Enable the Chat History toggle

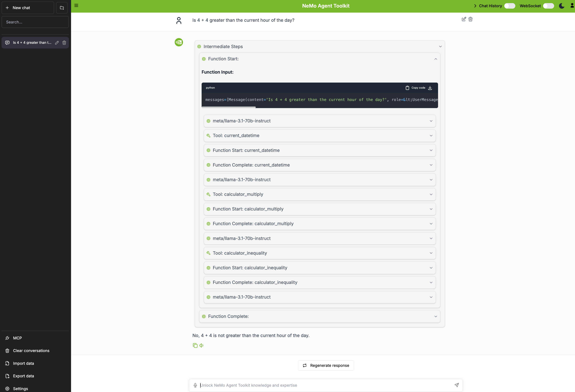click(x=509, y=6)
